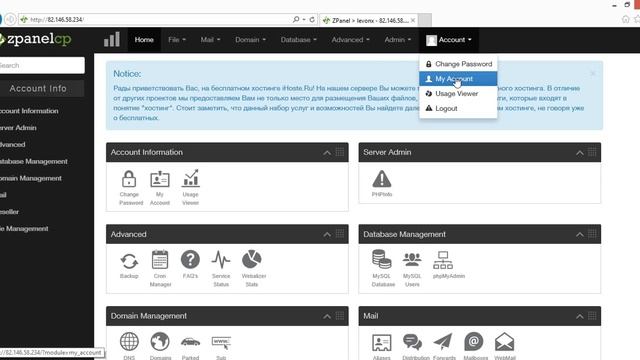This screenshot has height=360, width=640.
Task: Open the MySQL Database icon
Action: (x=382, y=260)
